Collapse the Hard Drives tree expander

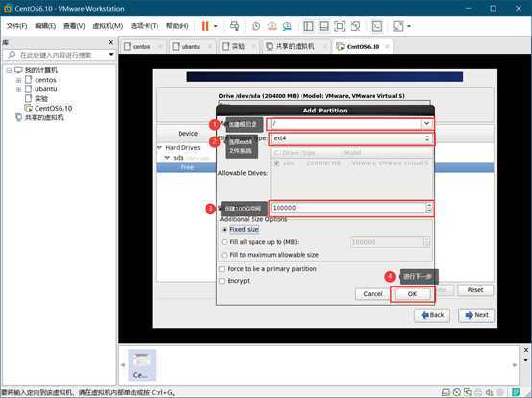coord(159,148)
